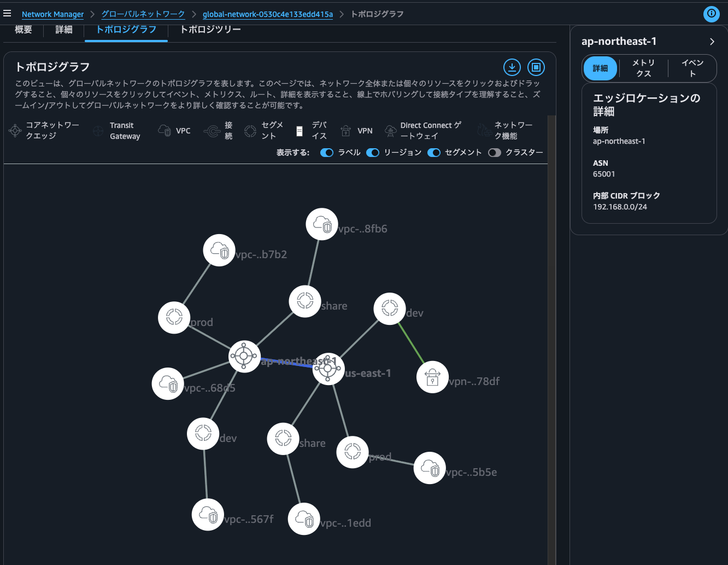Viewport: 728px width, 565px height.
Task: Click the download topology graph icon
Action: click(x=512, y=67)
